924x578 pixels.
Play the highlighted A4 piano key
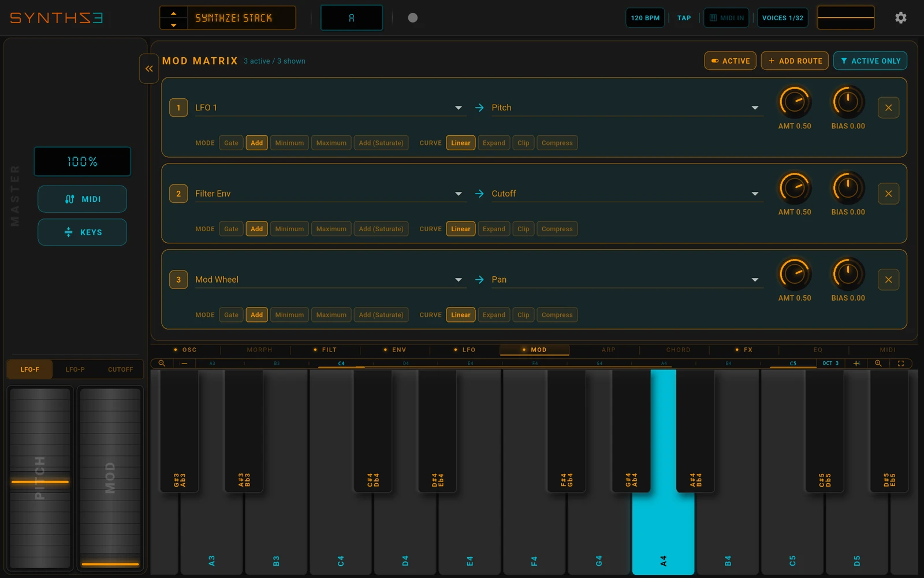(663, 532)
